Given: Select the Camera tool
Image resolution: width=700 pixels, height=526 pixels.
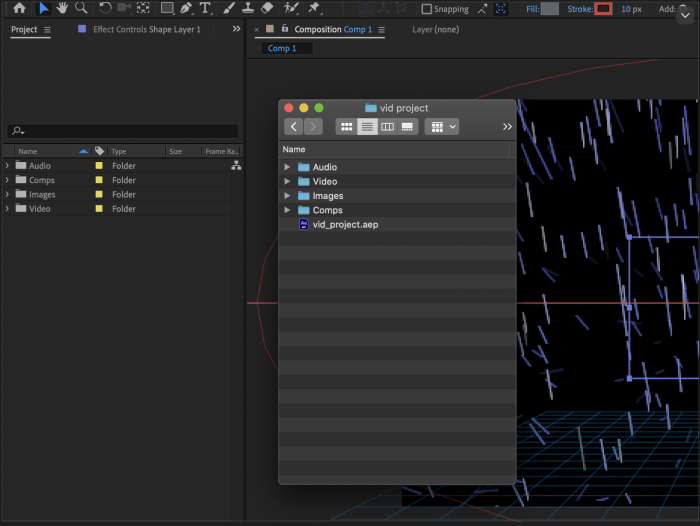Looking at the screenshot, I should (124, 8).
